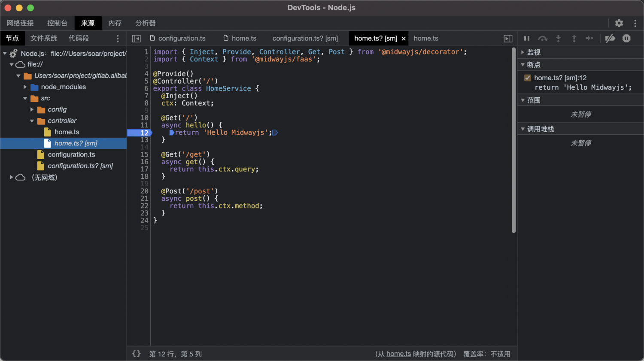This screenshot has width=644, height=361.
Task: Click the step into function icon
Action: point(559,39)
